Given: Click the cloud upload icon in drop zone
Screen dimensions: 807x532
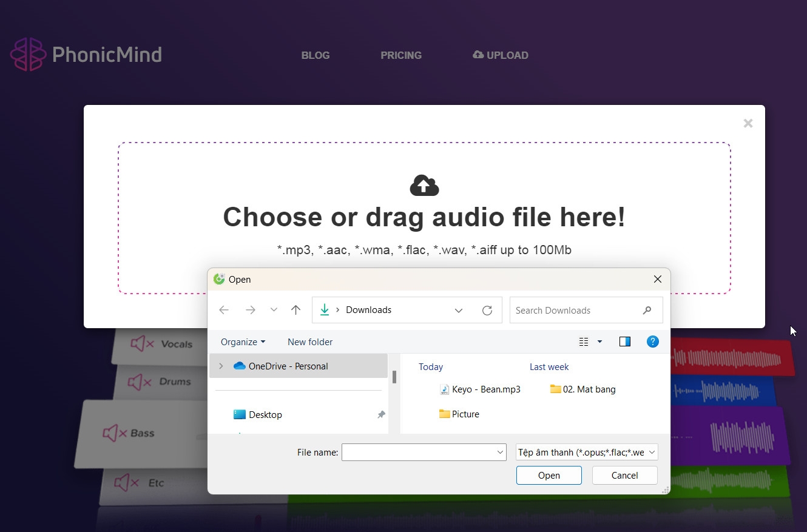Looking at the screenshot, I should 424,186.
